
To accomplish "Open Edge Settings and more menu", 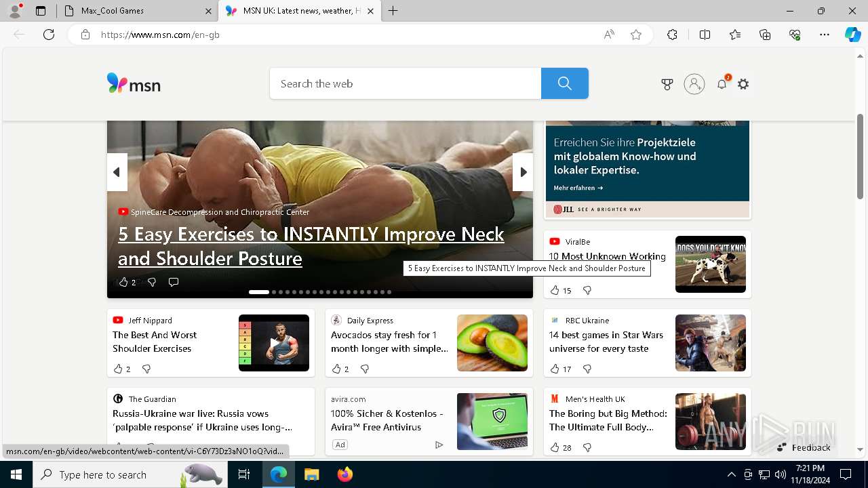I will [x=825, y=35].
